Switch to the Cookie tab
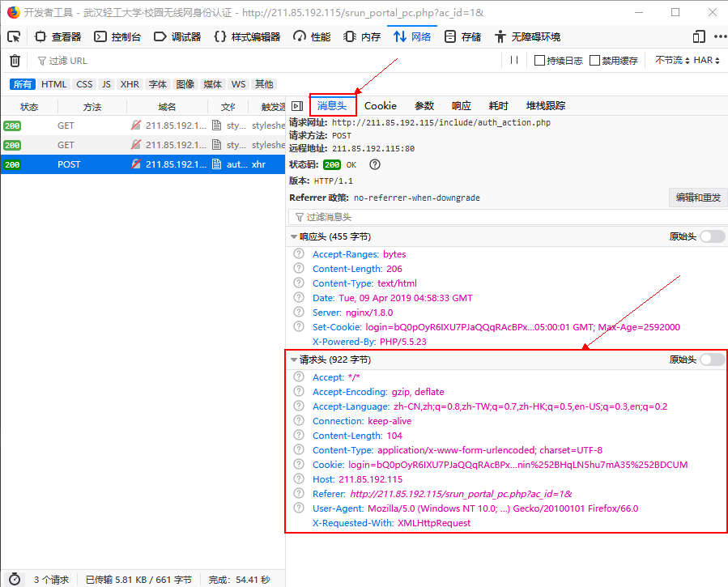Viewport: 728px width, 587px height. pyautogui.click(x=380, y=106)
